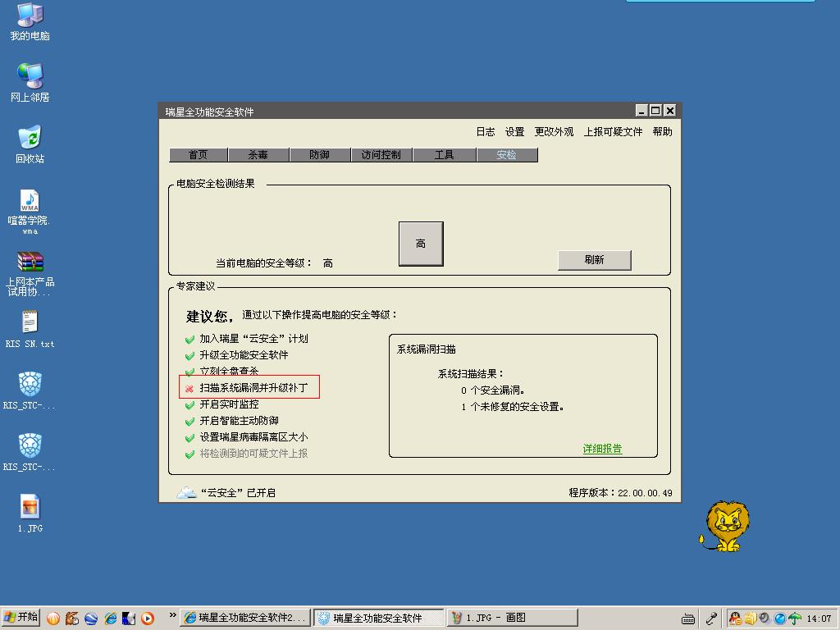Switch to the 防御 tab

pyautogui.click(x=320, y=155)
